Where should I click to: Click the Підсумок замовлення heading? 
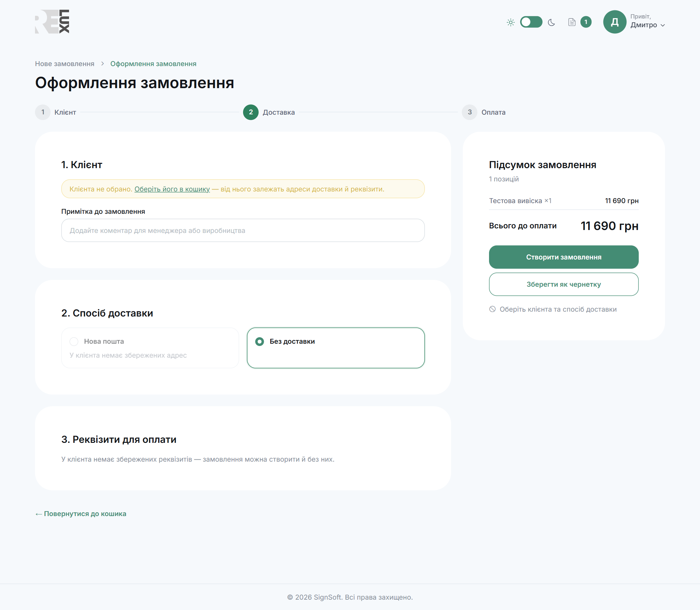(x=542, y=165)
